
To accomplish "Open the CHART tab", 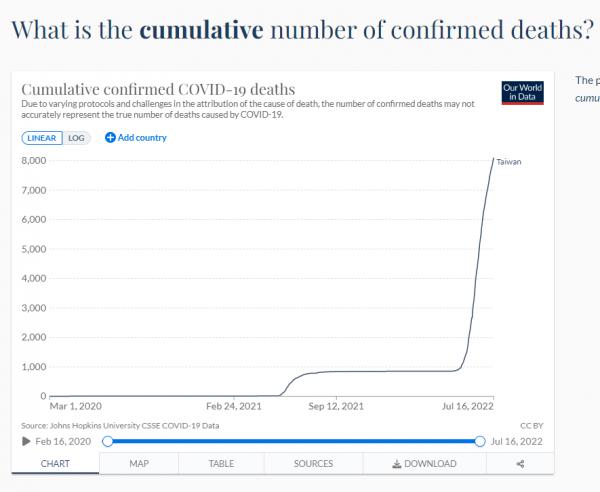I will click(55, 464).
